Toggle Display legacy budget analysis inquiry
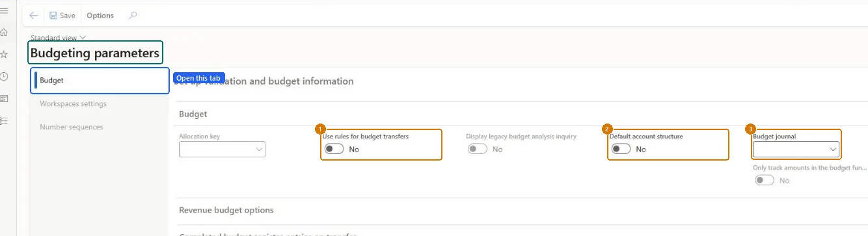 [x=478, y=149]
